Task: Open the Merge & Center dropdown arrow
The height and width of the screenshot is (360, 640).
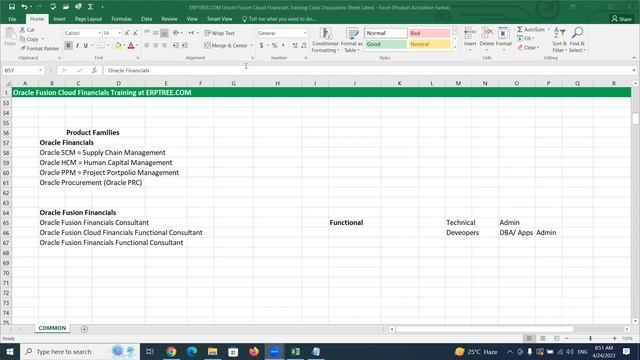Action: (251, 45)
